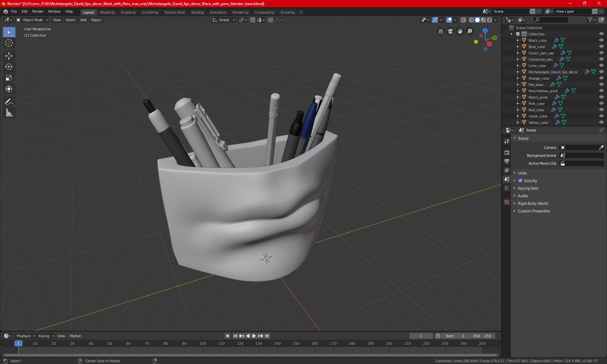Click eyedropper next to Camera field
Image resolution: width=607 pixels, height=364 pixels.
pyautogui.click(x=601, y=148)
